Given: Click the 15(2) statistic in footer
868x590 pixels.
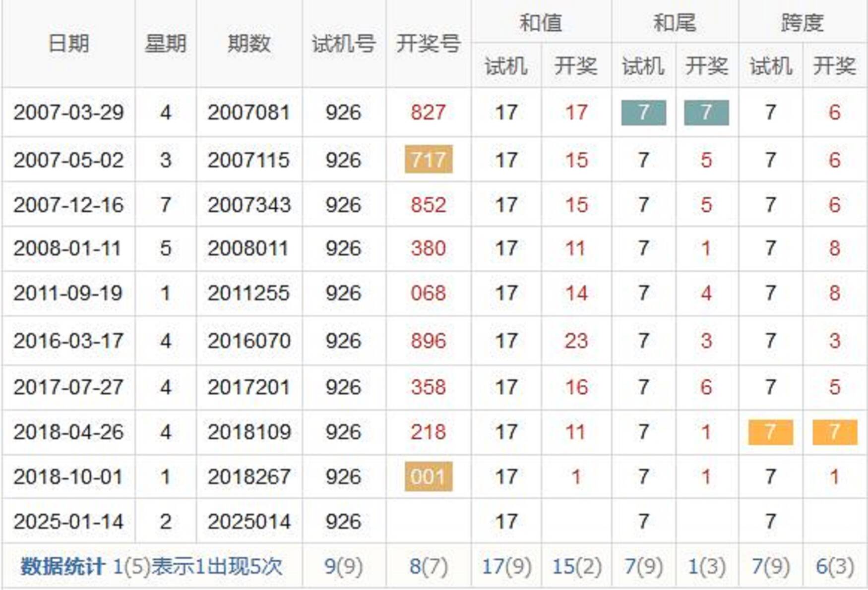Looking at the screenshot, I should [x=576, y=566].
